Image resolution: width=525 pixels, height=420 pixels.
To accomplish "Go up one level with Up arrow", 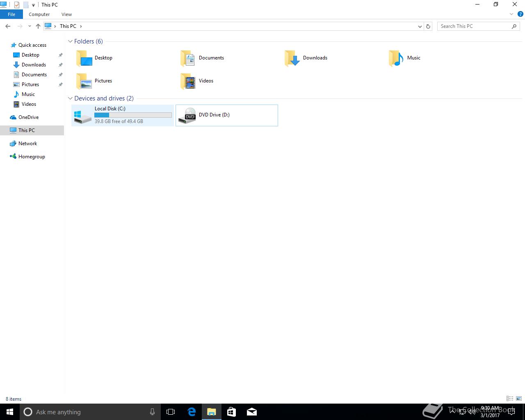I will [x=38, y=26].
